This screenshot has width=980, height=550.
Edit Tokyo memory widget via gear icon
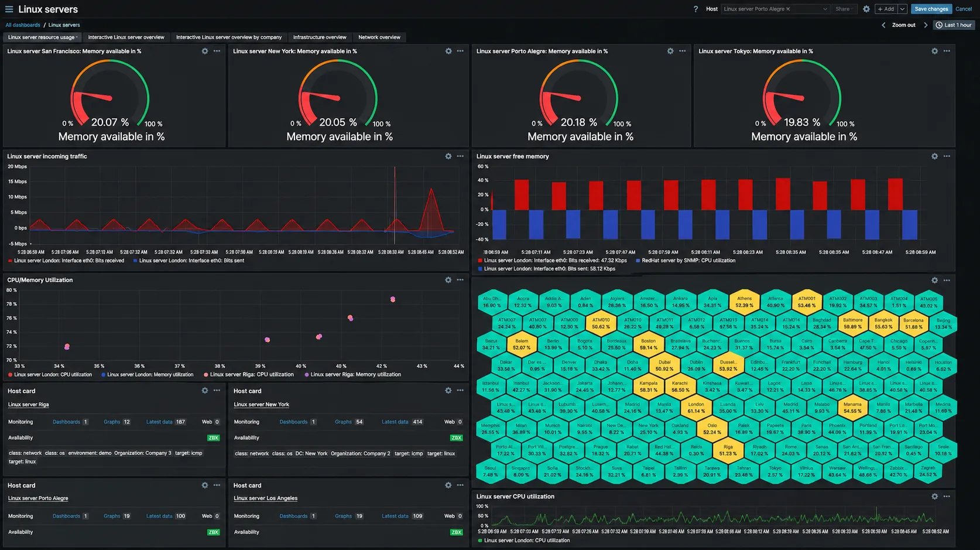point(935,52)
